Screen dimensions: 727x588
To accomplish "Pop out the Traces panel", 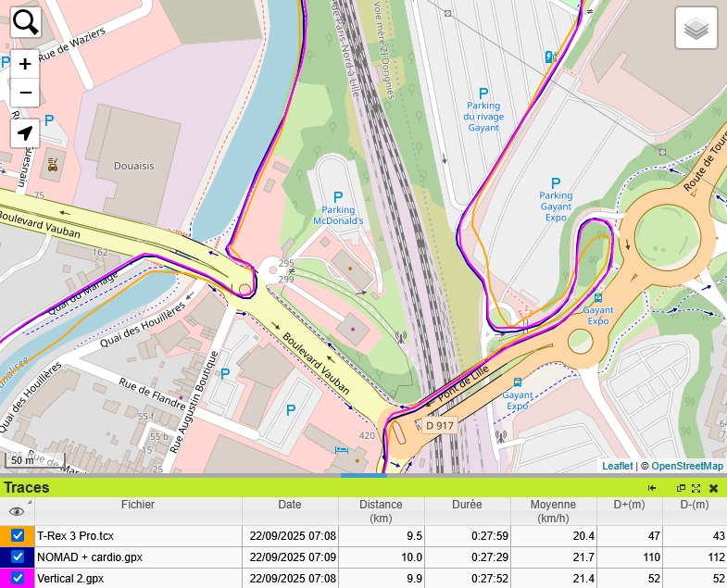I will [x=681, y=488].
